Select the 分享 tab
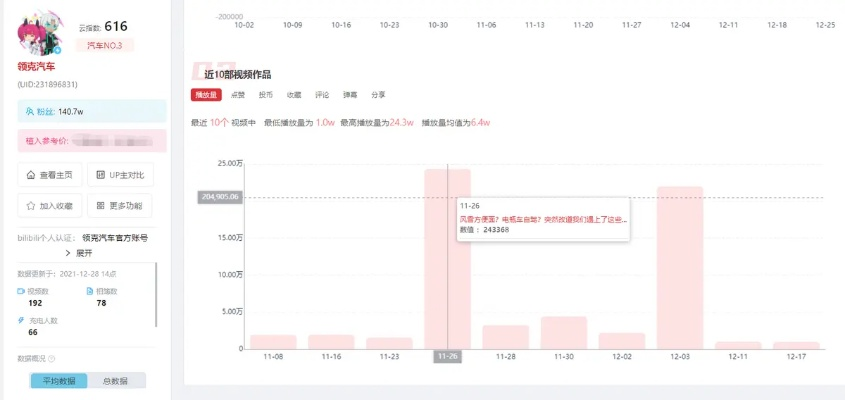Screen dimensions: 845x400 [378, 95]
